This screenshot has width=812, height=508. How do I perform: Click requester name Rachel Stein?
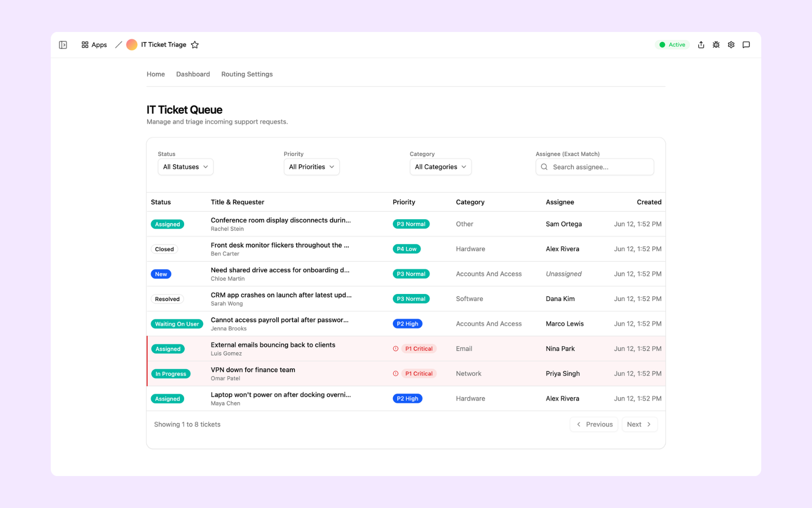(227, 229)
